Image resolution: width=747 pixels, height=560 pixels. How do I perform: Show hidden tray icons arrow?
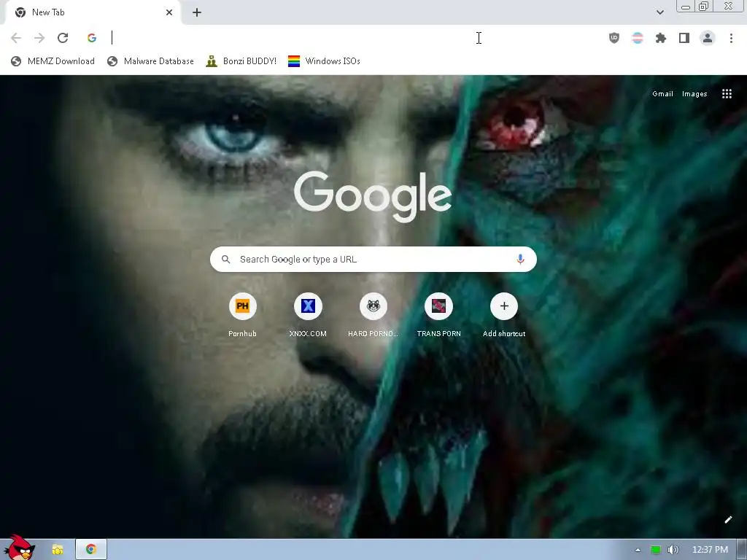[638, 550]
